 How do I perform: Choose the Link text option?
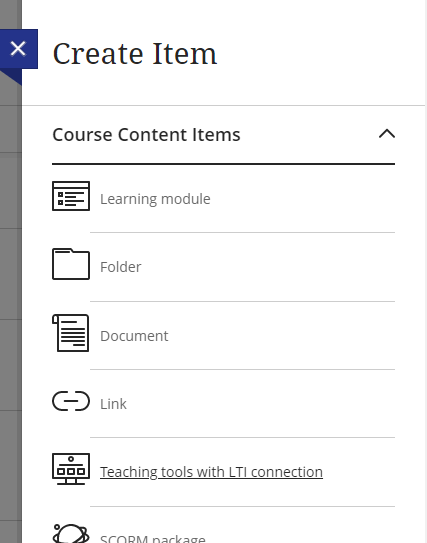tap(113, 404)
